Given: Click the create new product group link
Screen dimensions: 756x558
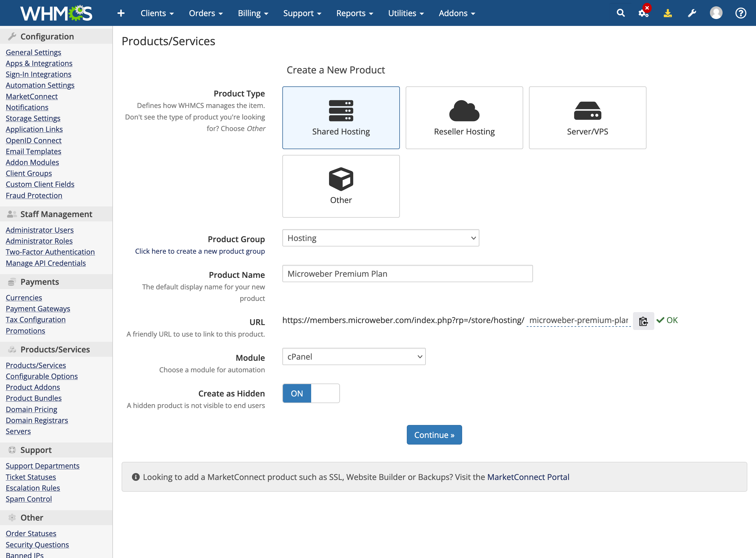Looking at the screenshot, I should coord(200,251).
